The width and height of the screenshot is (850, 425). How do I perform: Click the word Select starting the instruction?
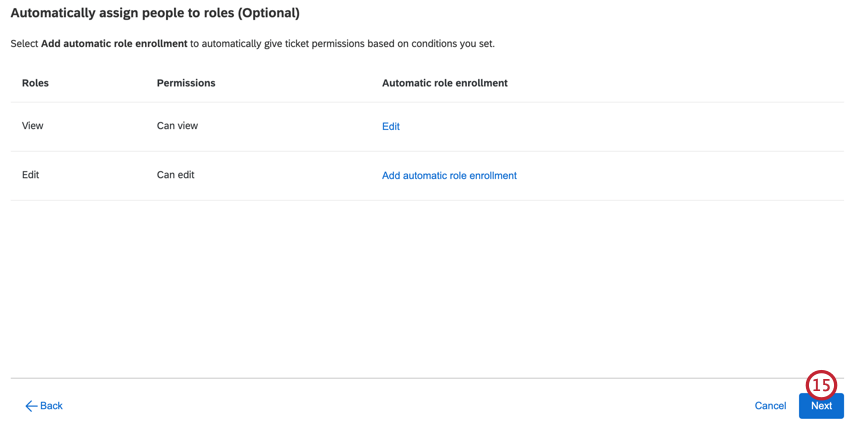[24, 44]
